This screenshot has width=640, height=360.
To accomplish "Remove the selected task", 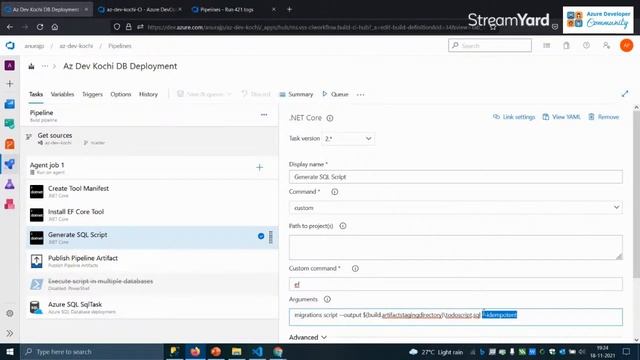I will pyautogui.click(x=604, y=117).
